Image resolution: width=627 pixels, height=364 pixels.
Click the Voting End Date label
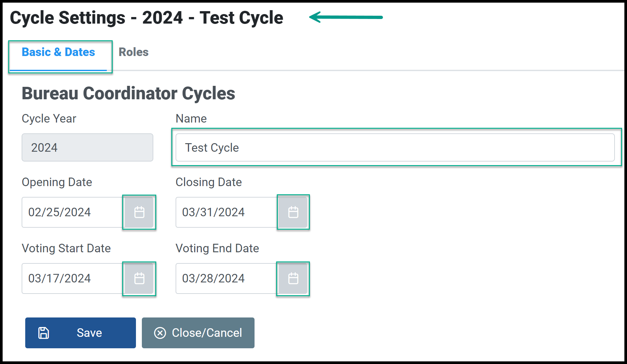point(217,248)
